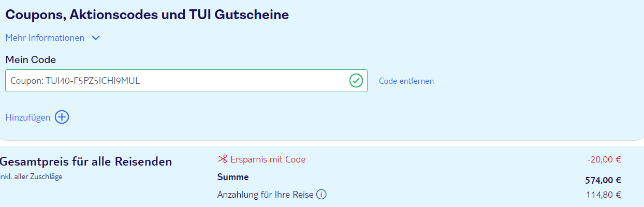
Task: Click the circled plus icon
Action: tap(62, 117)
